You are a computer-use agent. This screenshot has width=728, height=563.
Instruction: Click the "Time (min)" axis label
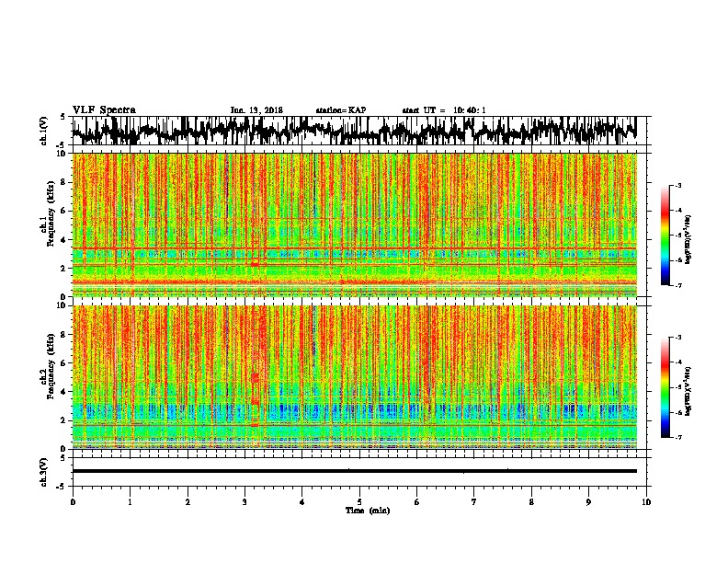[368, 511]
